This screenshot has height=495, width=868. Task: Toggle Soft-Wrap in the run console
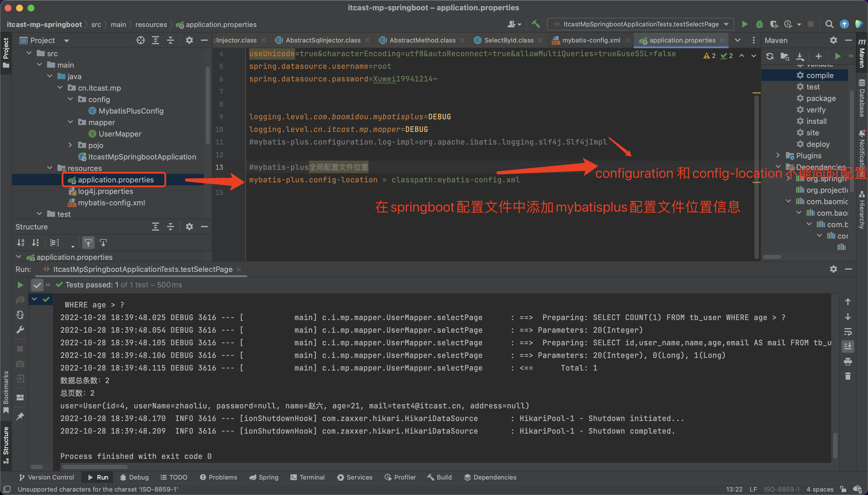[x=848, y=332]
